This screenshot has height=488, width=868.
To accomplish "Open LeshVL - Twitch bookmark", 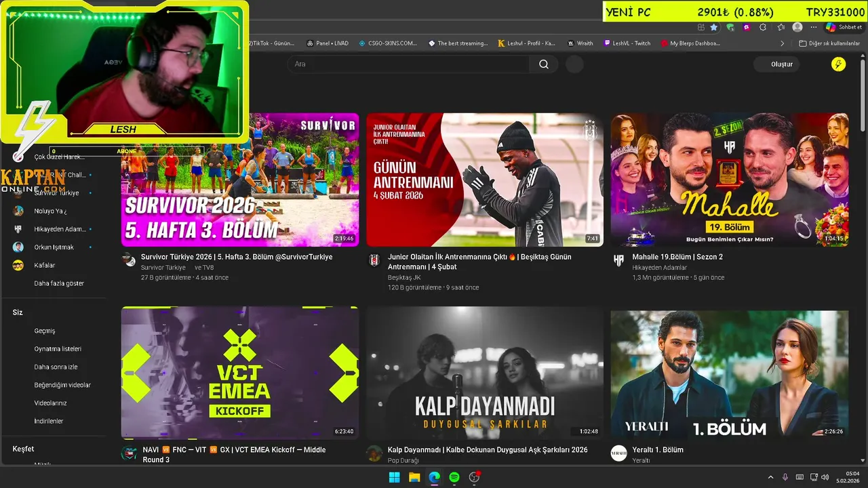I will coord(627,43).
